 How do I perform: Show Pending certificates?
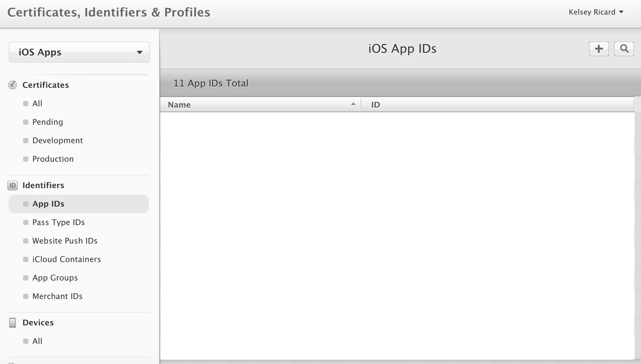point(48,122)
